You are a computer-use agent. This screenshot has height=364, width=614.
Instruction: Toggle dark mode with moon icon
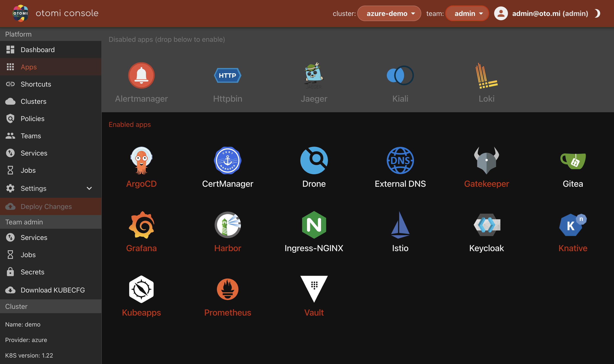597,14
